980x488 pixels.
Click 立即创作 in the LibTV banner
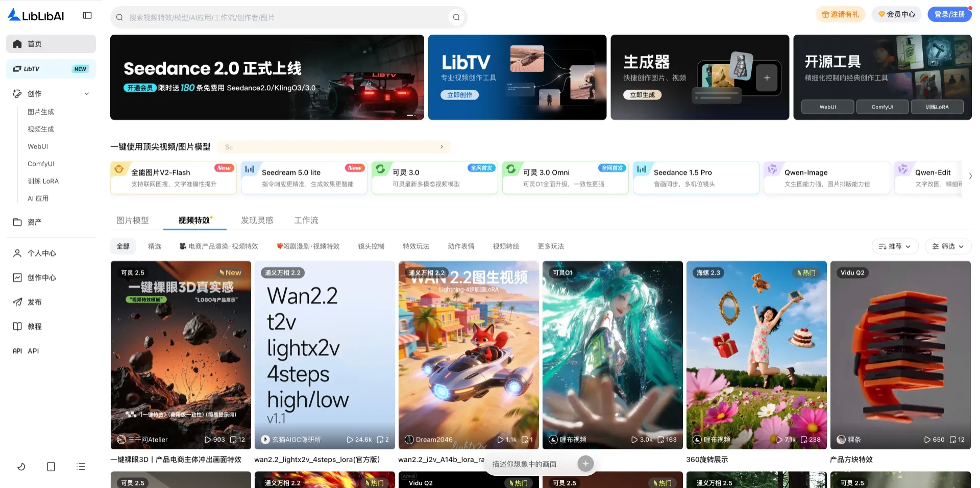(x=459, y=95)
